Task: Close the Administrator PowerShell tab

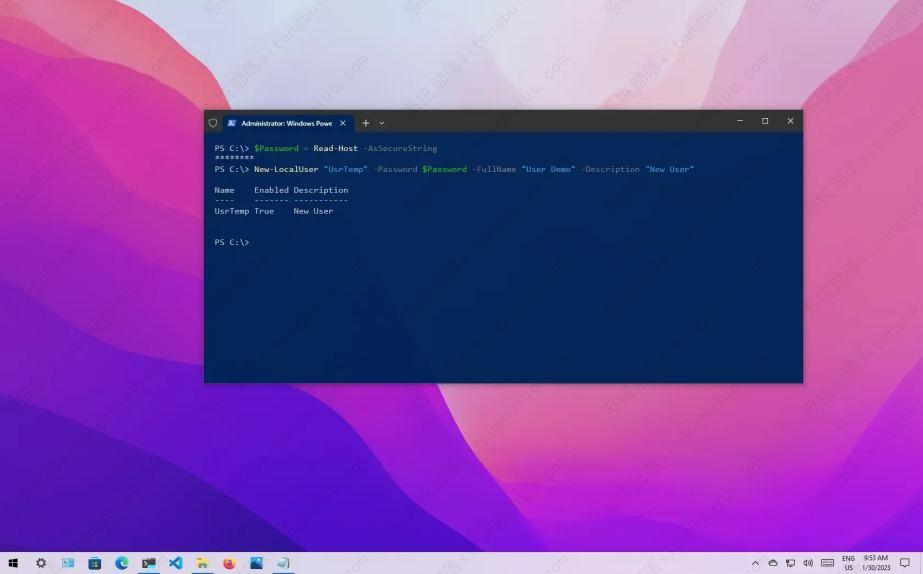Action: (343, 123)
